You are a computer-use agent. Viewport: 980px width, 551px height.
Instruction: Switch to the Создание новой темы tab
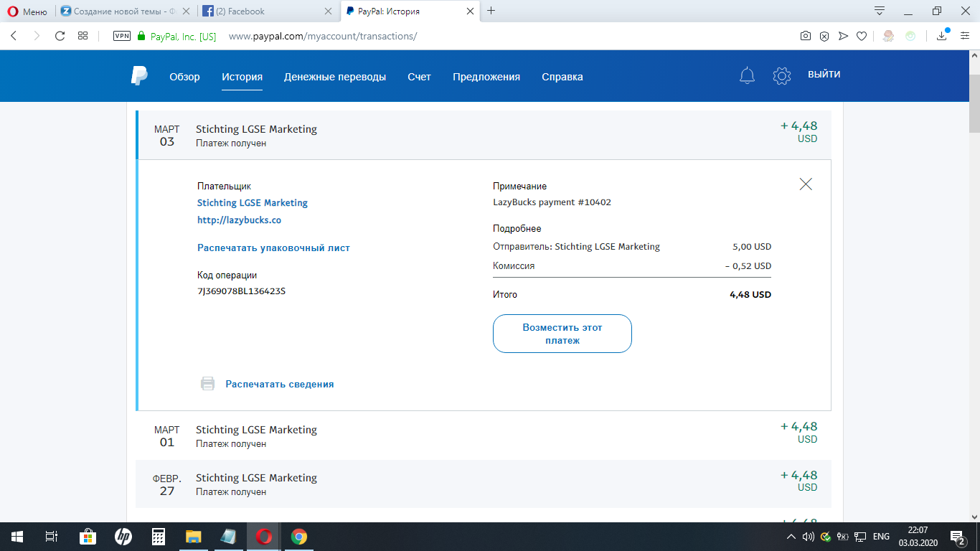[x=125, y=11]
